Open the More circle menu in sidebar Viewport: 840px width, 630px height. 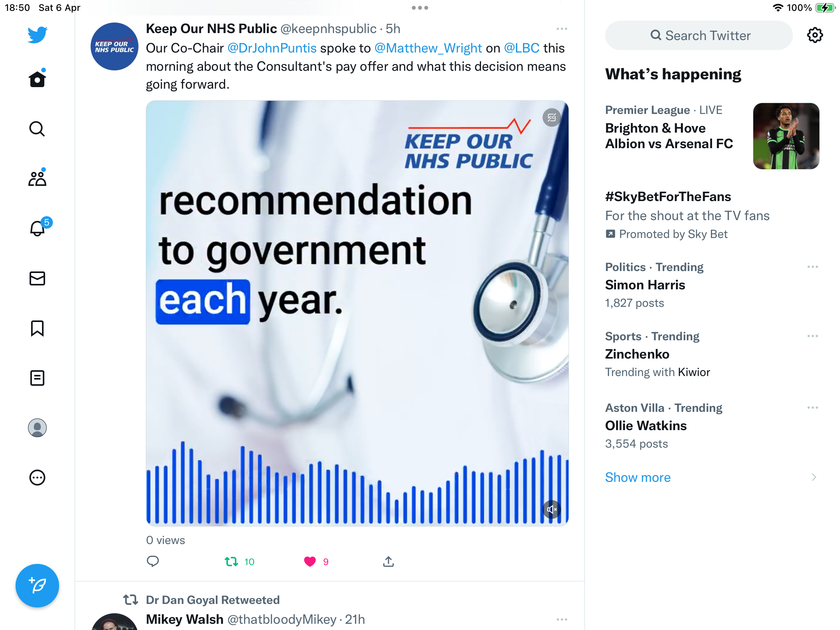37,478
